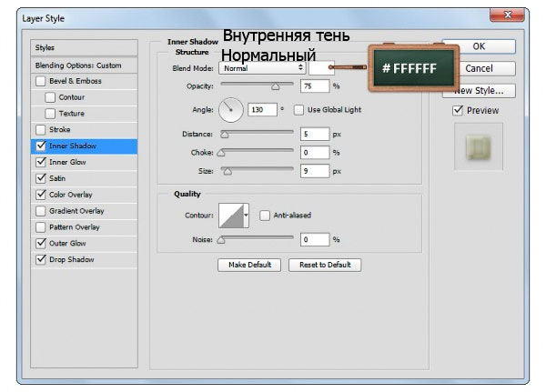Viewport: 546px width, 392px height.
Task: Click the style preview thumbnail
Action: (479, 146)
